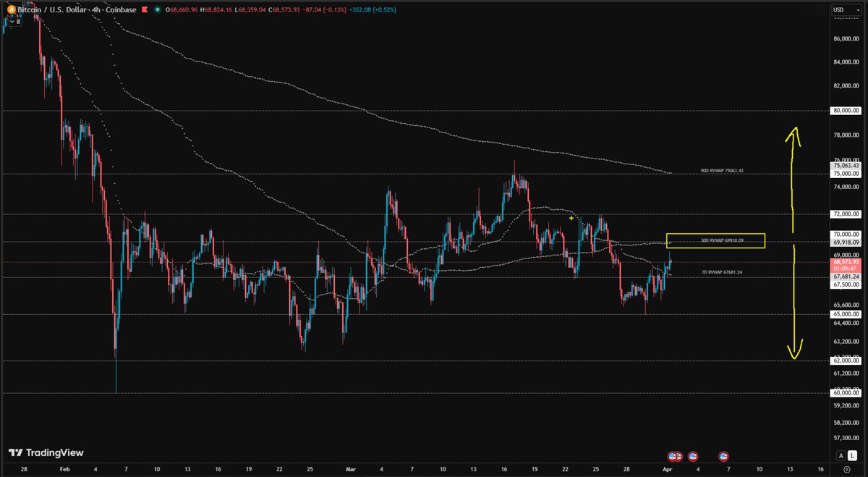Click the 65,000.00 price axis label
Viewport: 868px width, 477px height.
(846, 314)
